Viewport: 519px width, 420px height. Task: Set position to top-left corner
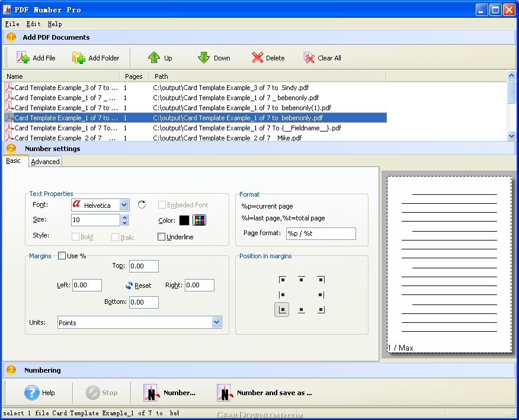282,280
